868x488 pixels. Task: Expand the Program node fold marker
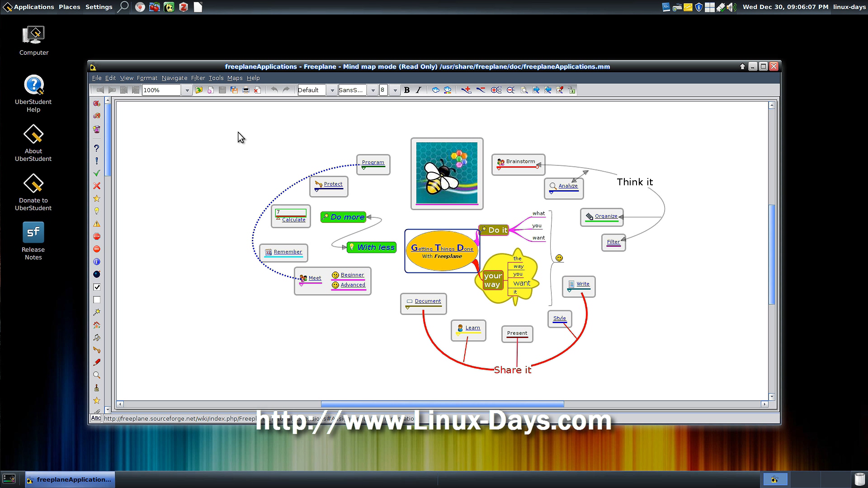click(363, 168)
